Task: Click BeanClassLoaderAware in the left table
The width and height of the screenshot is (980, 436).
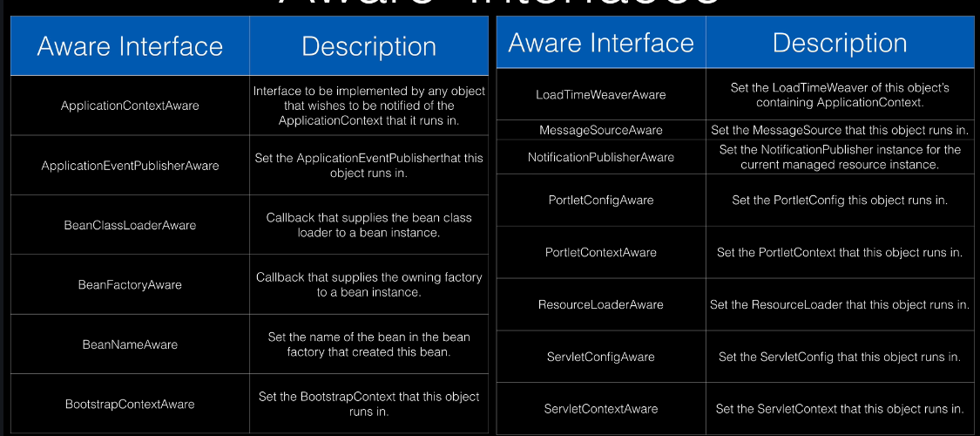Action: tap(130, 225)
